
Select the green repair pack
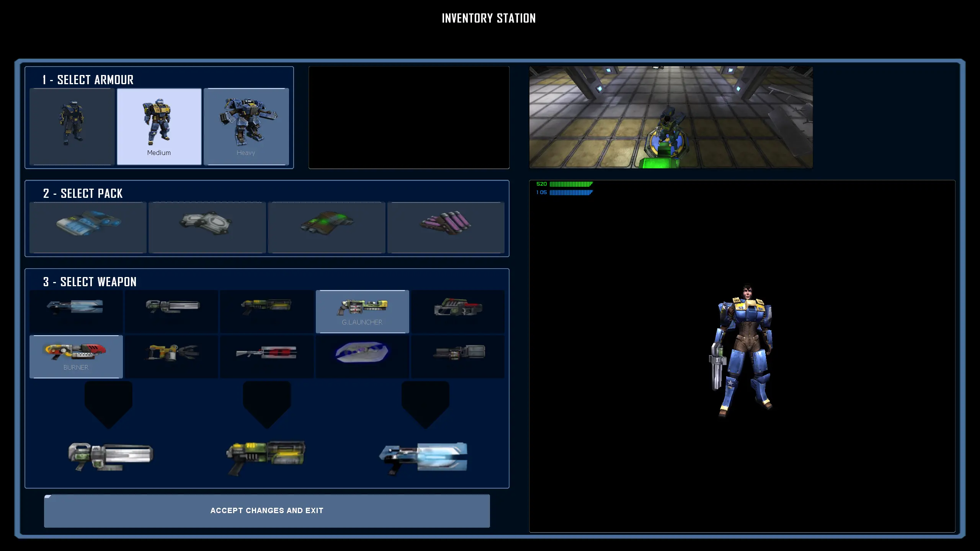click(327, 228)
